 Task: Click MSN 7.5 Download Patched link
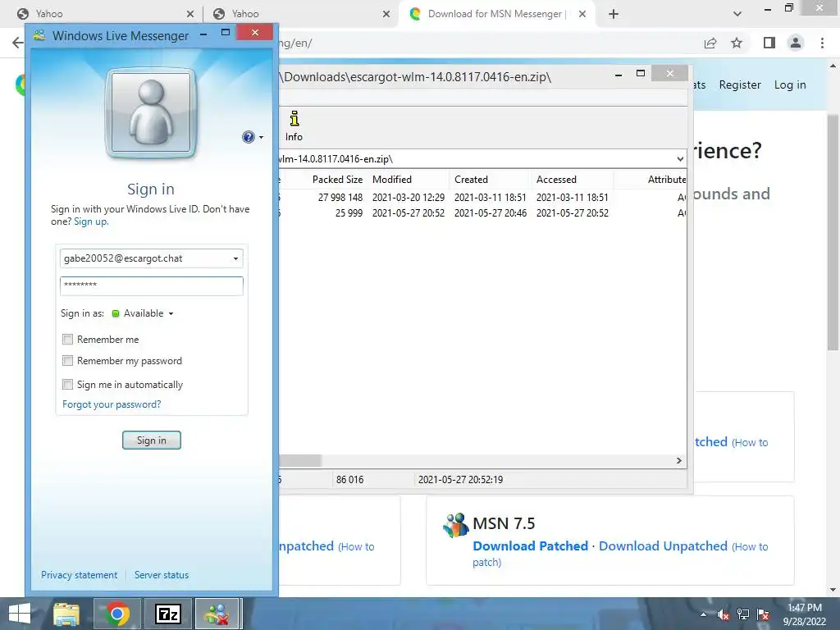531,546
